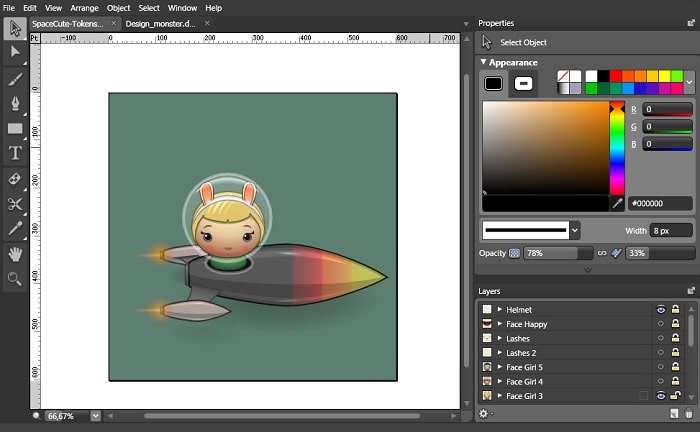Open the Select menu
This screenshot has width=700, height=432.
click(149, 8)
